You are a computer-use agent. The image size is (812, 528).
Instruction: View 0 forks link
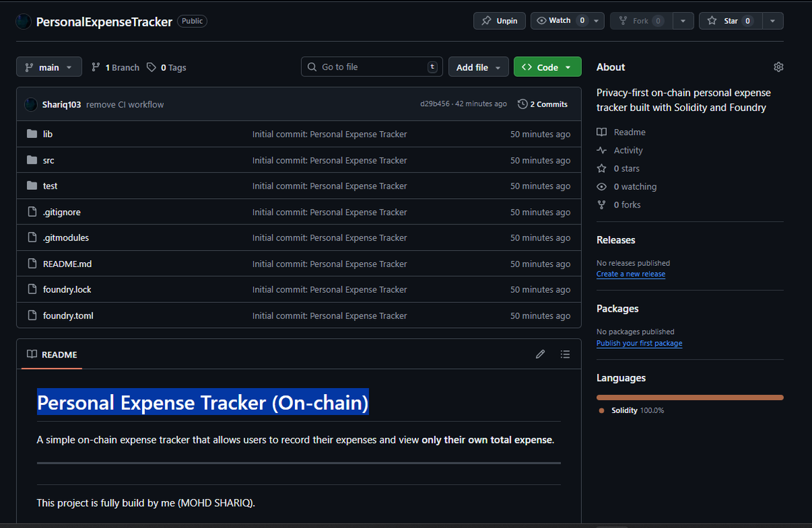[619, 205]
